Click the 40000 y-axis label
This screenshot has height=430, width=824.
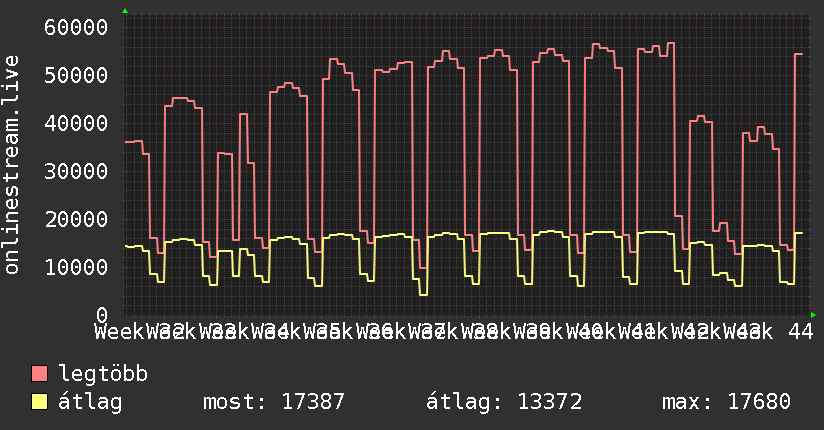76,124
